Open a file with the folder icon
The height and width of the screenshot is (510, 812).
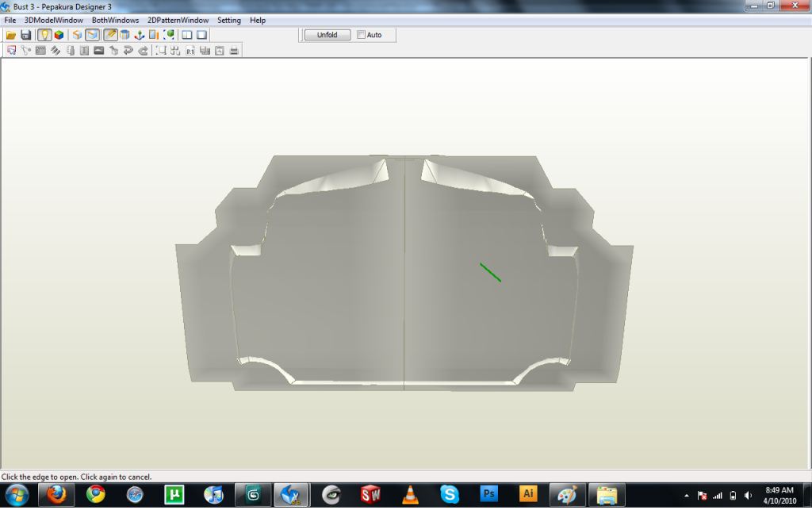tap(11, 35)
